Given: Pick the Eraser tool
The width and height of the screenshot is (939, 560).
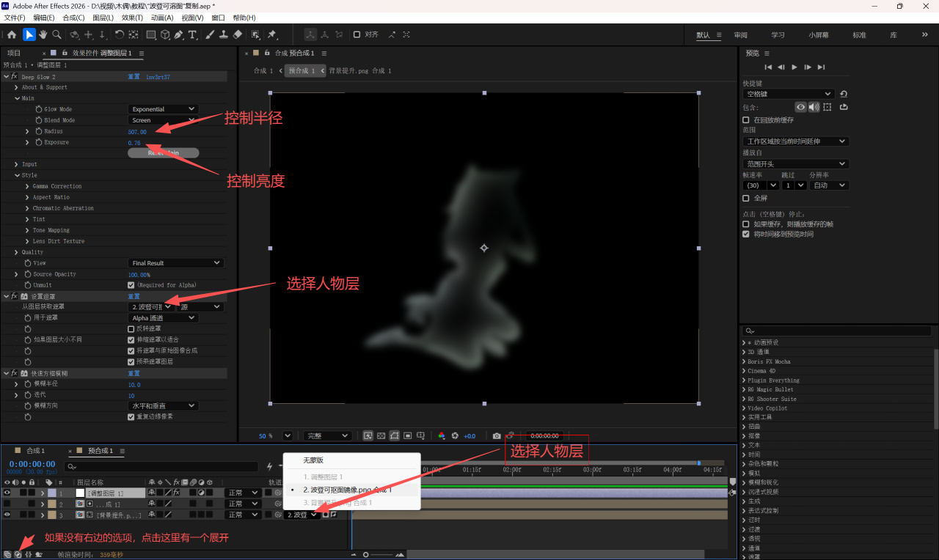Looking at the screenshot, I should (x=237, y=34).
